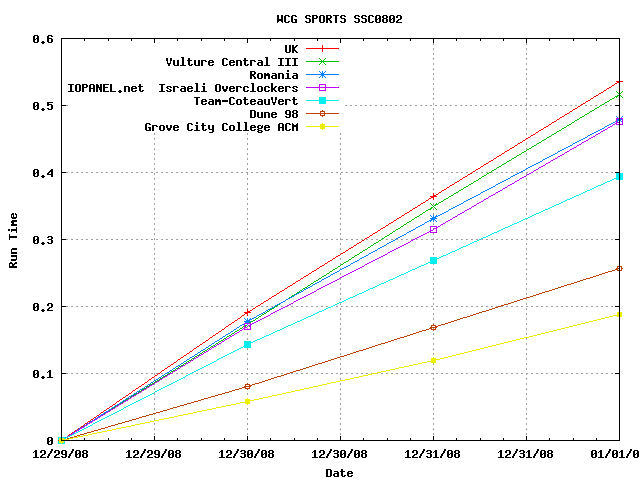
Task: Click the Date x-axis label
Action: click(339, 473)
